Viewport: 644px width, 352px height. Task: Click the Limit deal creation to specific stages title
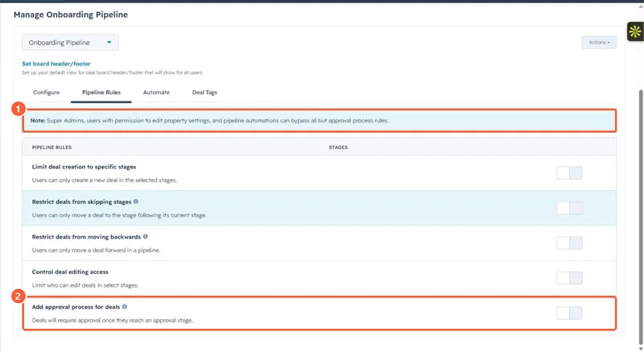click(x=84, y=167)
